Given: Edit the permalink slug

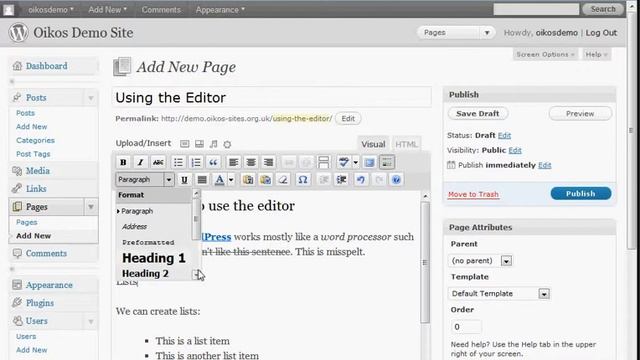Looking at the screenshot, I should click(348, 118).
